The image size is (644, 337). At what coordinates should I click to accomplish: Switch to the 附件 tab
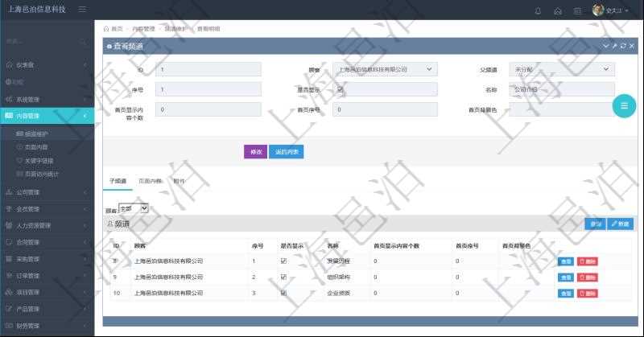pos(178,181)
